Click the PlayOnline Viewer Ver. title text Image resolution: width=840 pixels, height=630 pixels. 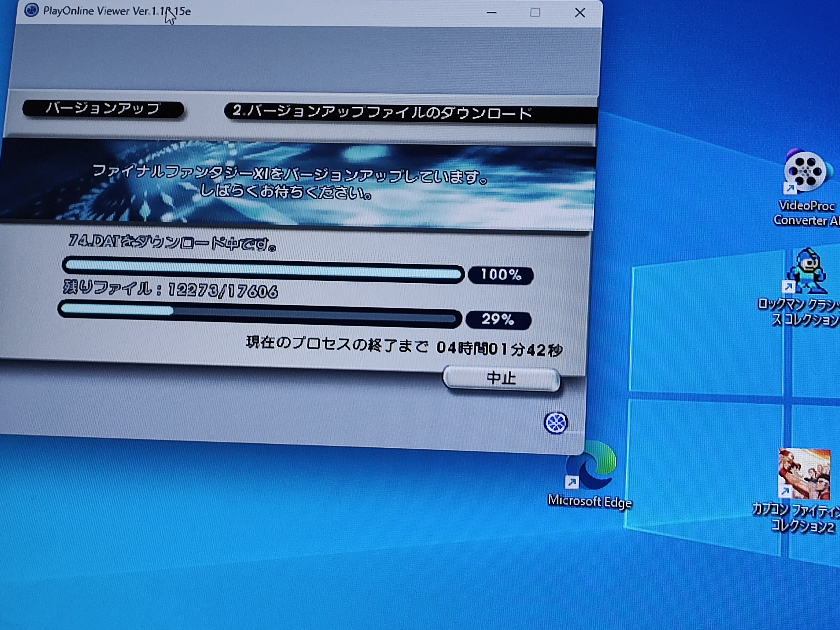pos(117,11)
